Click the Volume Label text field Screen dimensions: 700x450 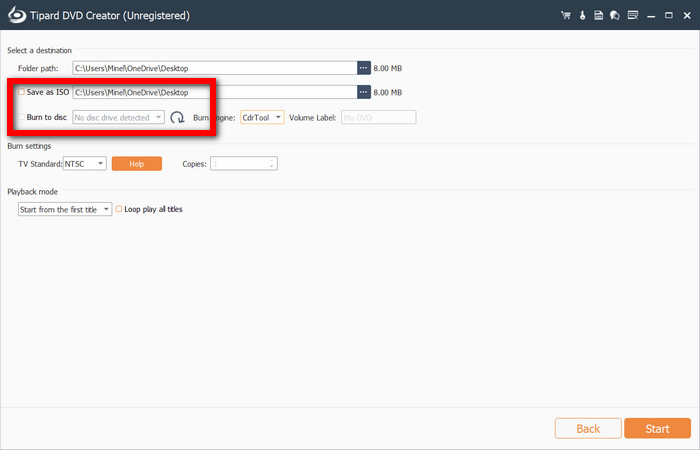coord(378,117)
